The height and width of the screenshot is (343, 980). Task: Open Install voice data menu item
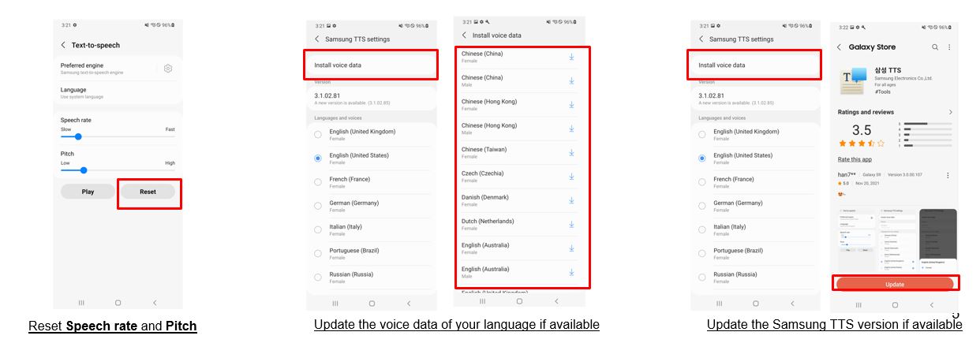(370, 65)
